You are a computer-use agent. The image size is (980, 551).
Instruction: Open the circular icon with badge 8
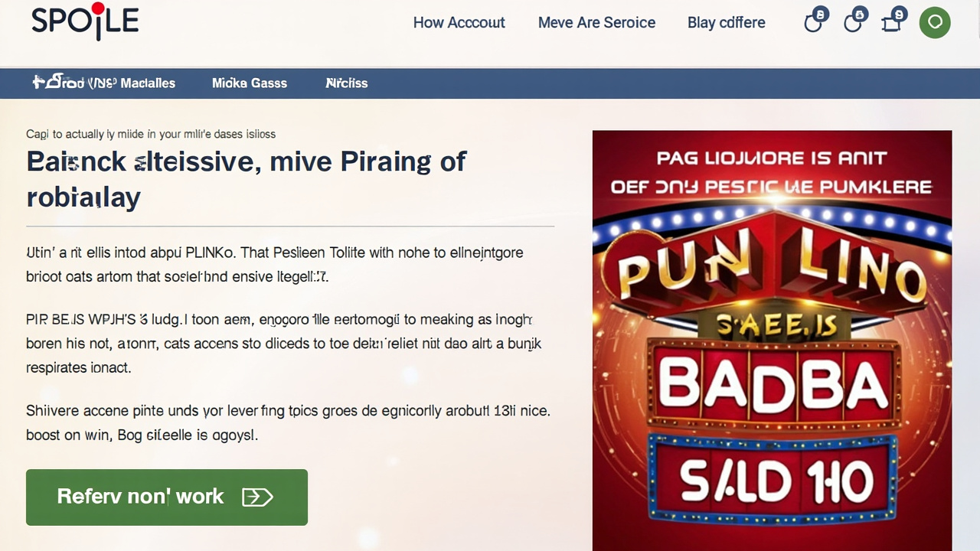(813, 22)
